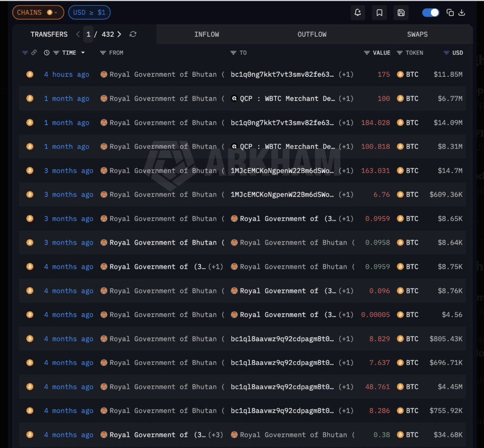The width and height of the screenshot is (484, 448).
Task: Open bc1ql8aavwz9q92cdpagm8t0 address in $755.92K row
Action: 282,411
